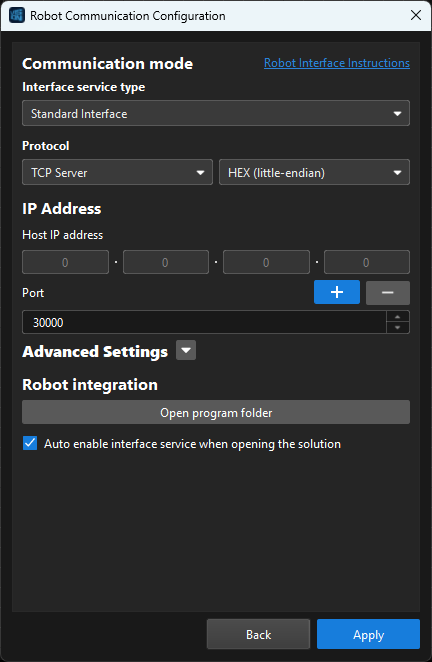432x662 pixels.
Task: Click the app logo in title bar
Action: tap(17, 16)
